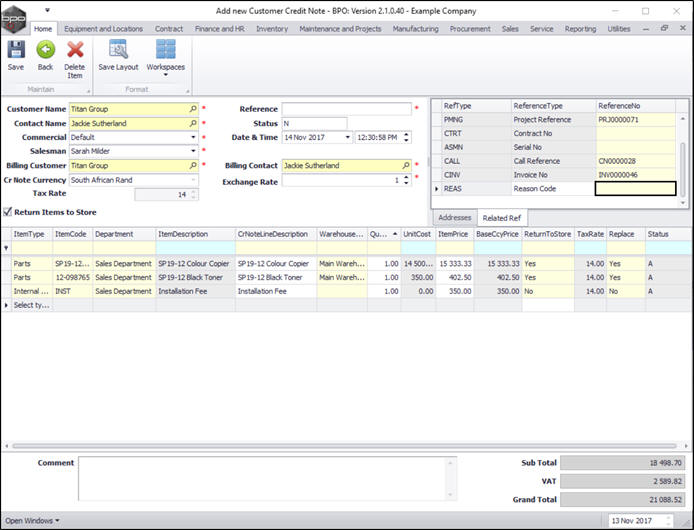
Task: Click Customer Name search magnifier icon
Action: [x=193, y=109]
